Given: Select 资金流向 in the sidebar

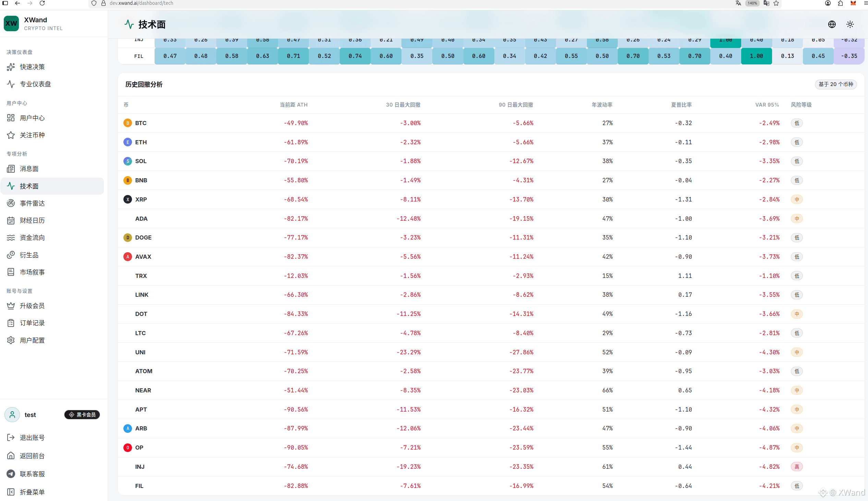Looking at the screenshot, I should click(x=52, y=238).
